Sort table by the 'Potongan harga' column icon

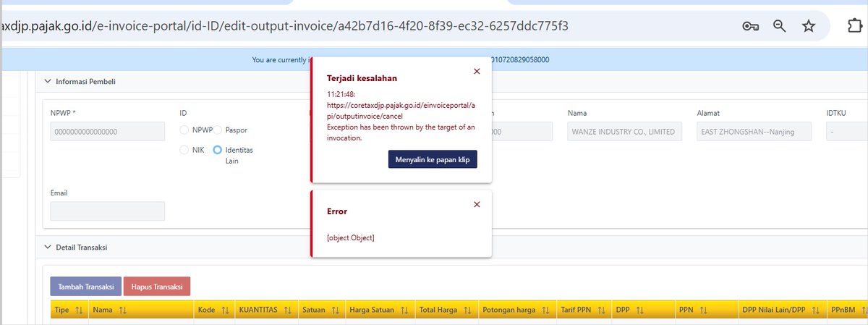(x=546, y=310)
